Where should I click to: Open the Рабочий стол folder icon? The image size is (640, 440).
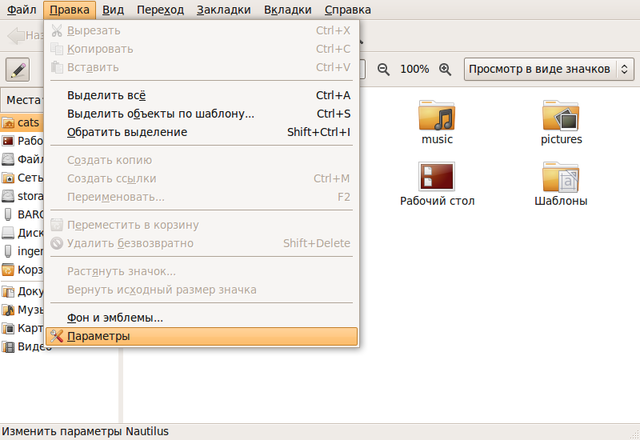[437, 178]
